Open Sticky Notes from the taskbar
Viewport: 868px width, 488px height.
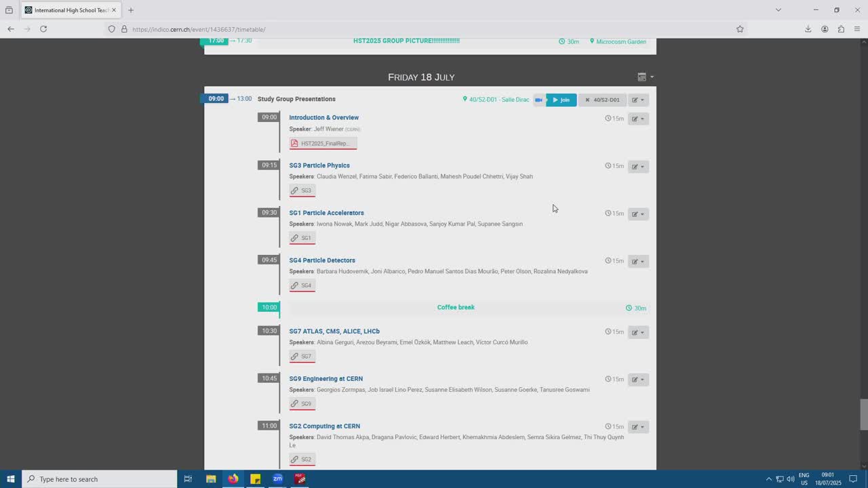click(256, 479)
